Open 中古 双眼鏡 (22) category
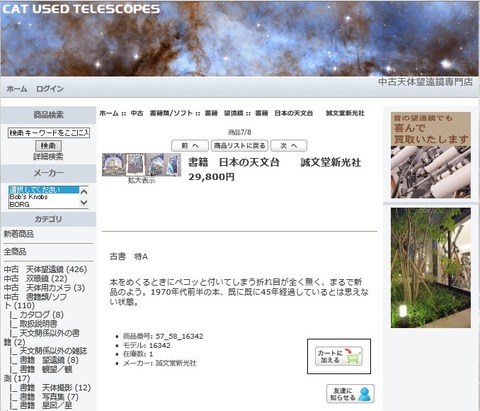Image resolution: width=480 pixels, height=411 pixels. tap(35, 278)
